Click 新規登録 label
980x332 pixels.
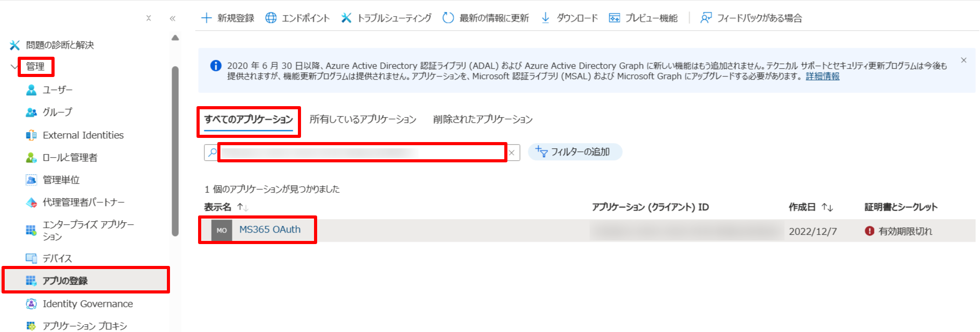[x=236, y=18]
